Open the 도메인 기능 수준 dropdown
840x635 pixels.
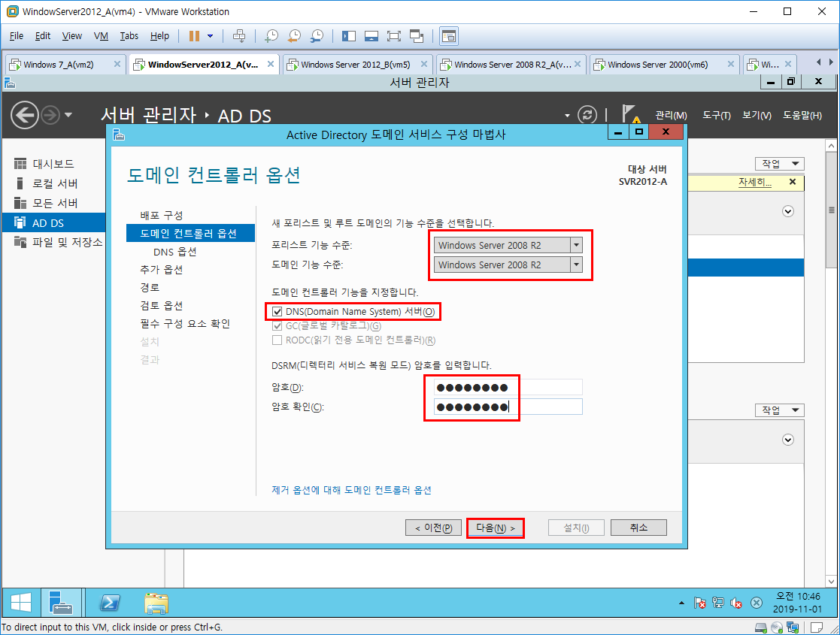(508, 265)
